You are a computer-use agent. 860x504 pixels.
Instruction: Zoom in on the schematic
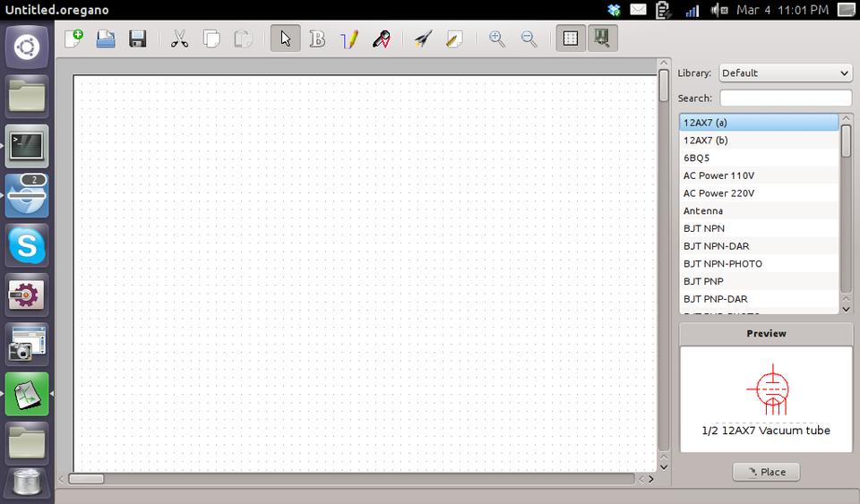coord(496,39)
